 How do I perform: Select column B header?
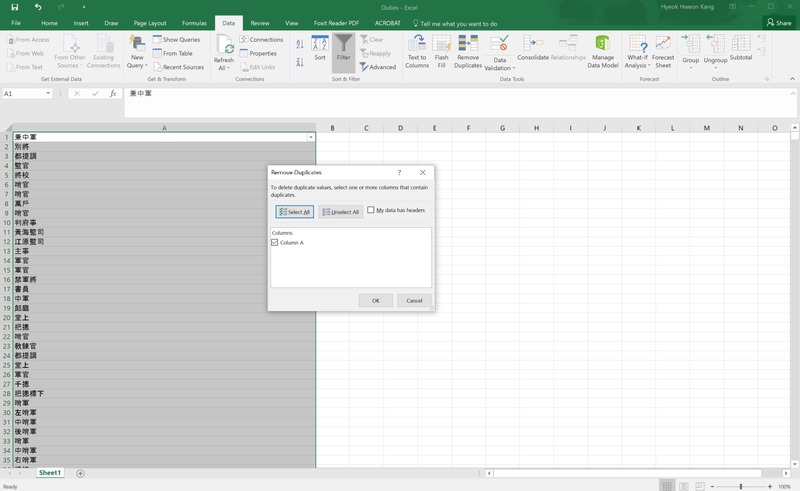coord(332,128)
